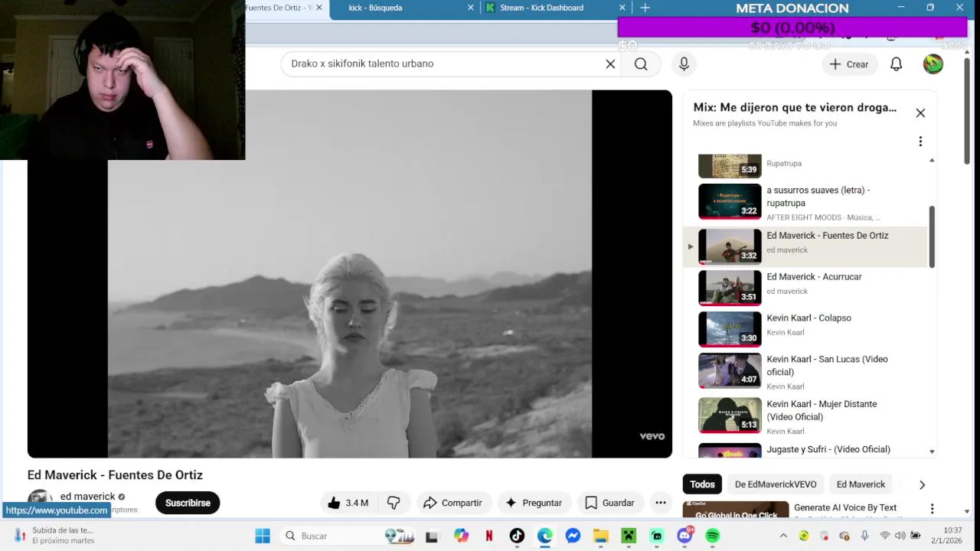Image resolution: width=980 pixels, height=551 pixels.
Task: Open the Mix playlist options menu
Action: (920, 142)
